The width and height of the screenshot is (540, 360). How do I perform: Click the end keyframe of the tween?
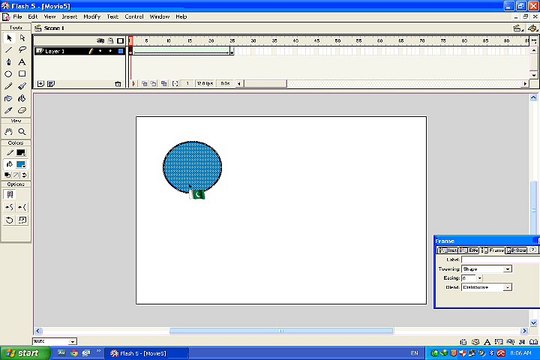[x=232, y=51]
